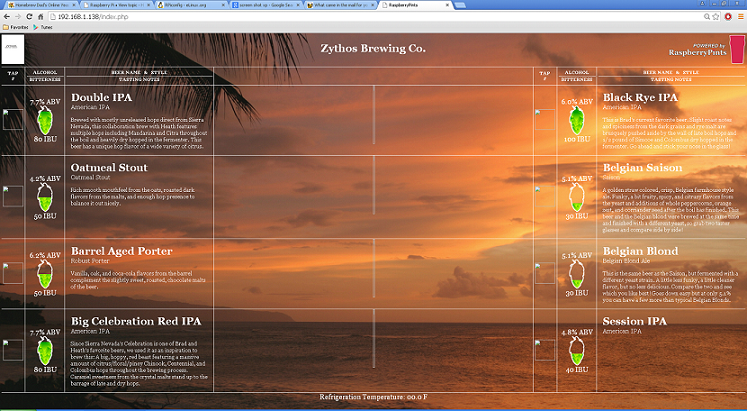Screen dimensions: 747x411
Task: Click the address bar showing 192.168.1.138/index.php
Action: [x=374, y=17]
